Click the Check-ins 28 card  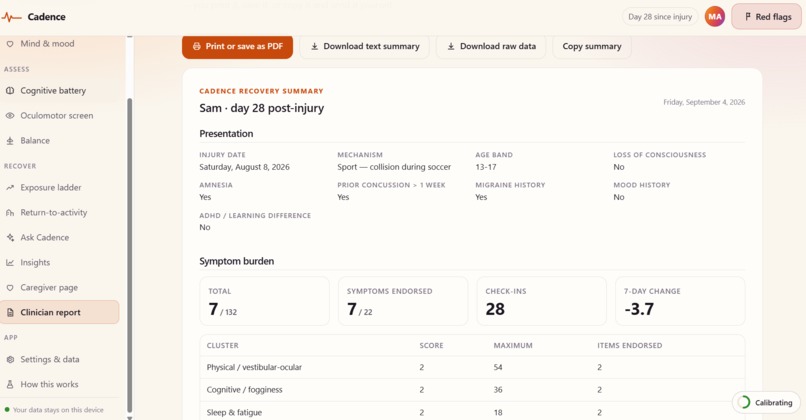pyautogui.click(x=541, y=301)
